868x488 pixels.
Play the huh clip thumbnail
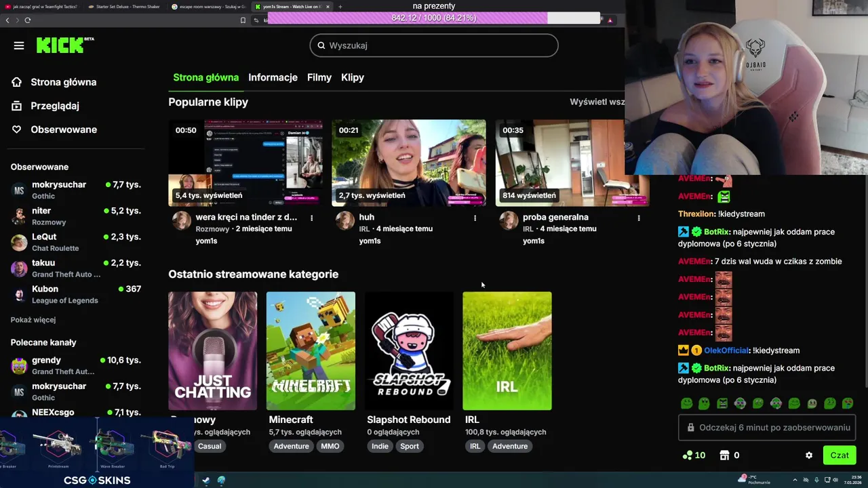click(409, 163)
